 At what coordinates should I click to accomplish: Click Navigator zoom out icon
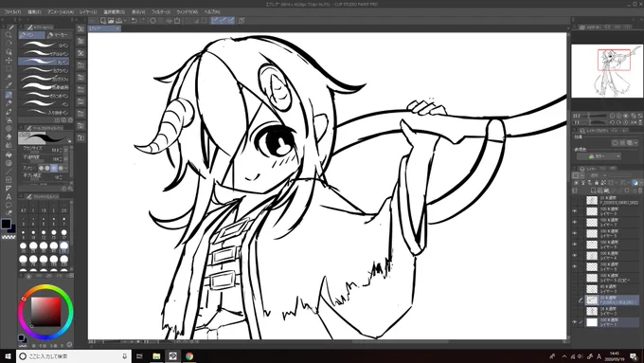(x=613, y=116)
